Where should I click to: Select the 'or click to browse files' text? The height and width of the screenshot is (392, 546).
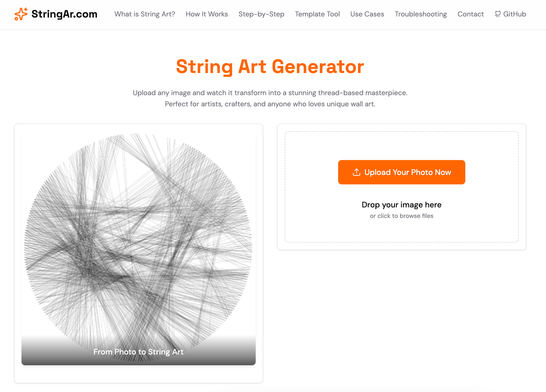(x=401, y=216)
